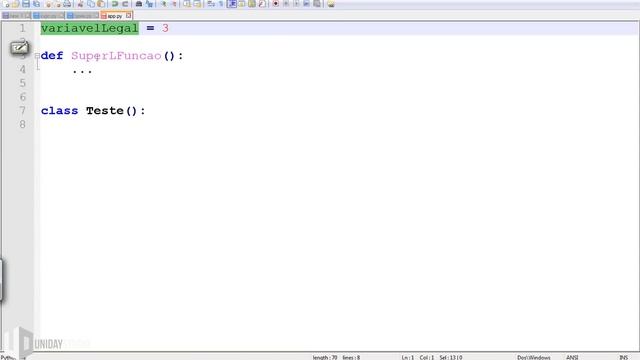
Task: Click line number 5 in the margin
Action: tap(22, 83)
